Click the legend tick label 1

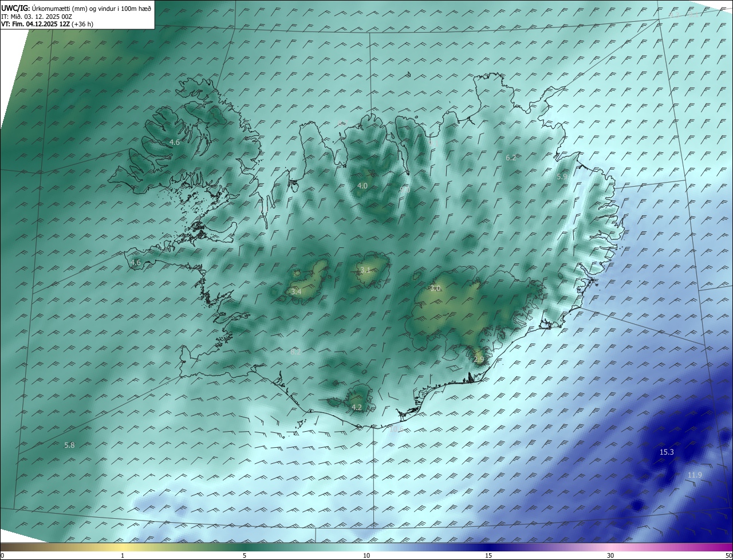(x=123, y=555)
